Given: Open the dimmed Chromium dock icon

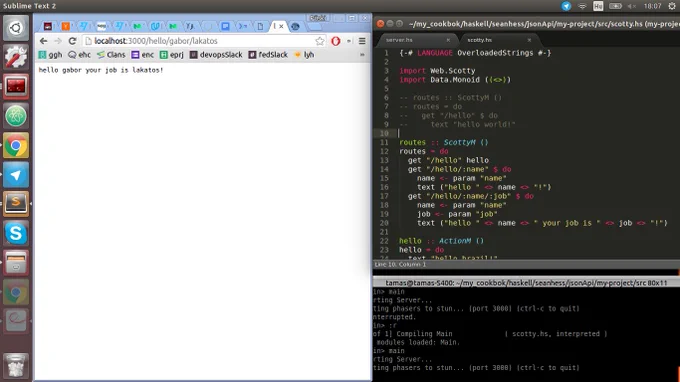Looking at the screenshot, I should 16,292.
